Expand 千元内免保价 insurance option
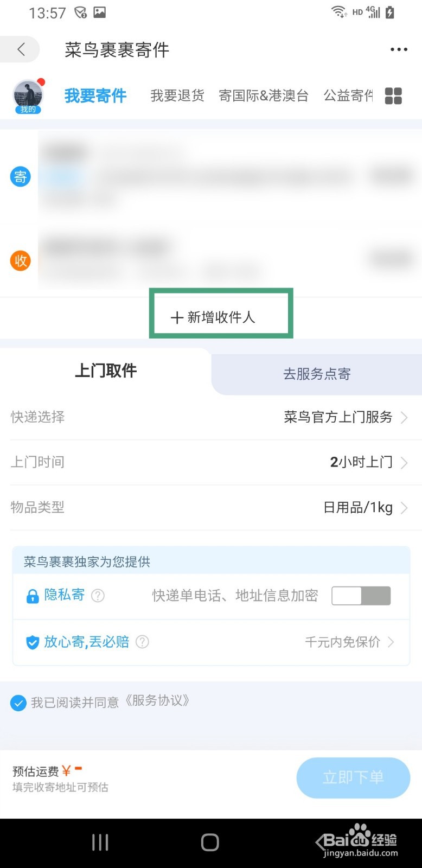 point(349,642)
